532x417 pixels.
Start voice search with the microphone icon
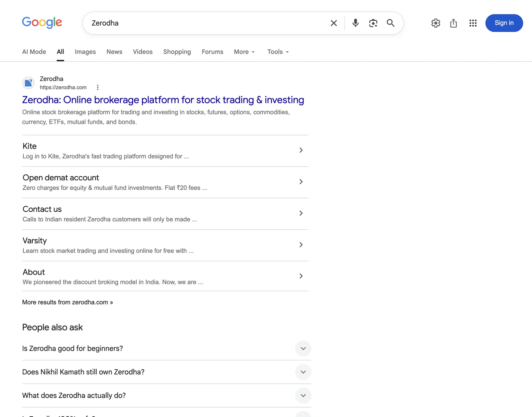[x=355, y=23]
